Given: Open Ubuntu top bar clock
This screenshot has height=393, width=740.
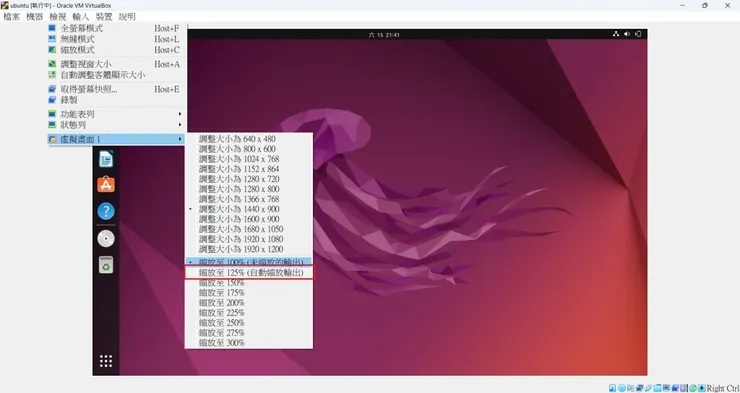Looking at the screenshot, I should coord(384,34).
